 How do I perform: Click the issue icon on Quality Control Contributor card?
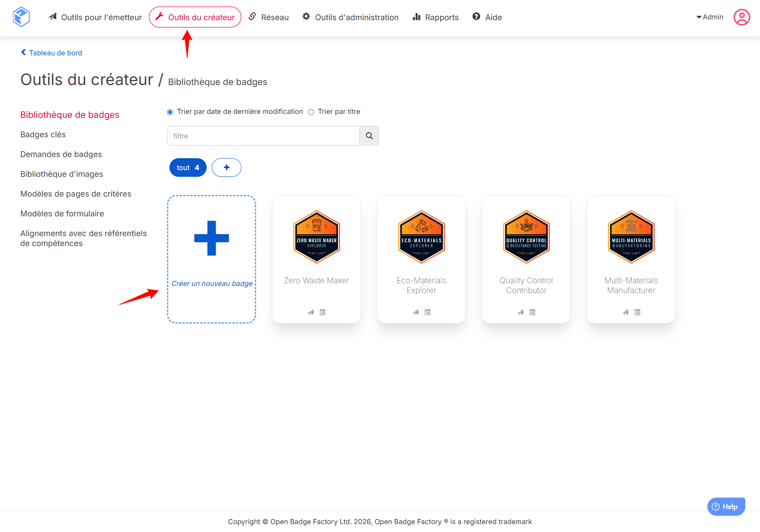coord(521,312)
